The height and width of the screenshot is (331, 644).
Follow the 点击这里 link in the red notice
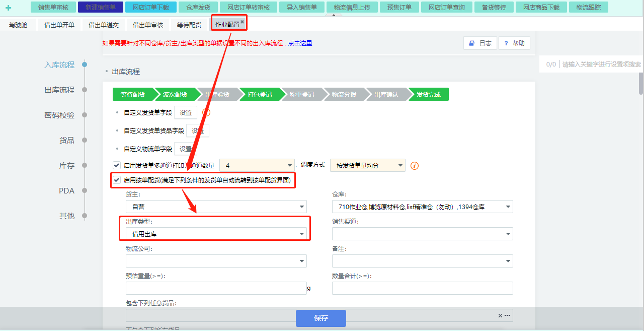coord(300,43)
